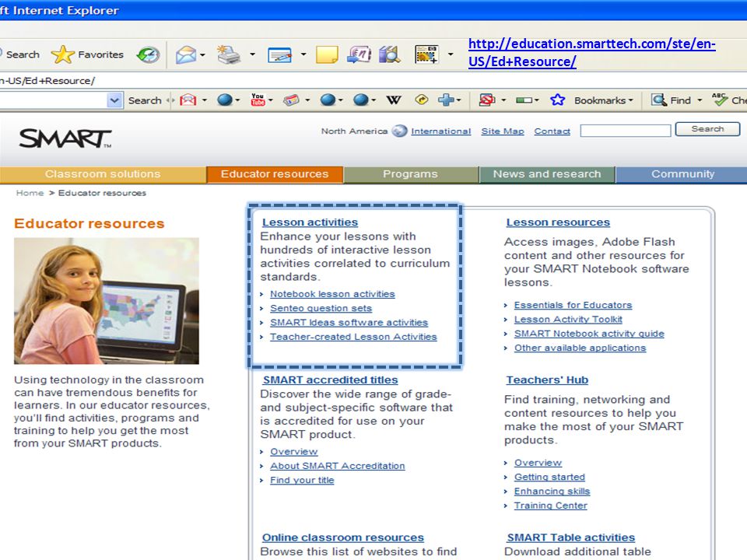747x560 pixels.
Task: Open the International link
Action: click(440, 131)
